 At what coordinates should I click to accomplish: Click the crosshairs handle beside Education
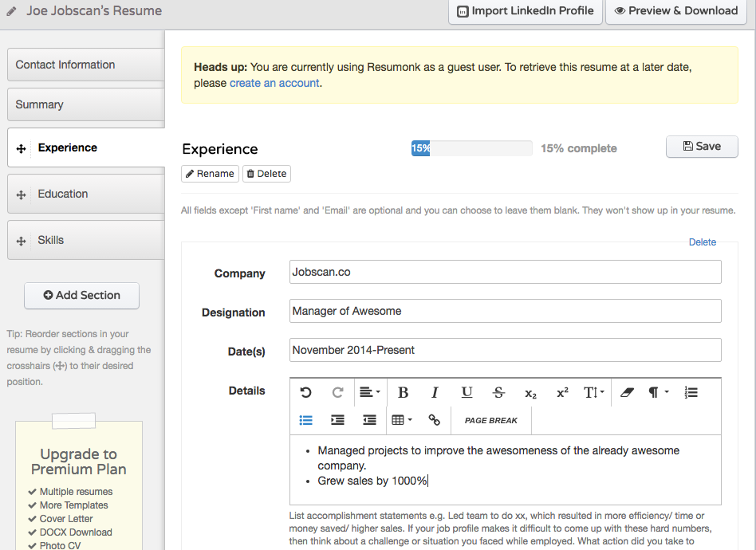(22, 194)
